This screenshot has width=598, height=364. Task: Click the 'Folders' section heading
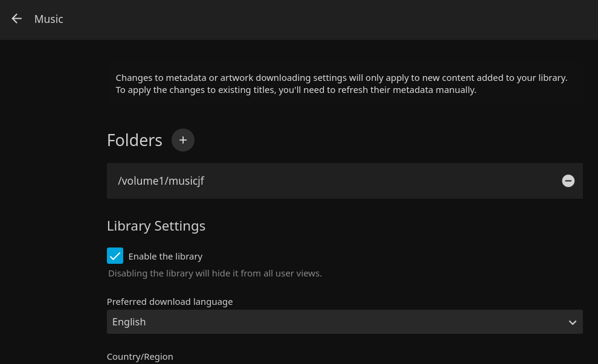134,140
